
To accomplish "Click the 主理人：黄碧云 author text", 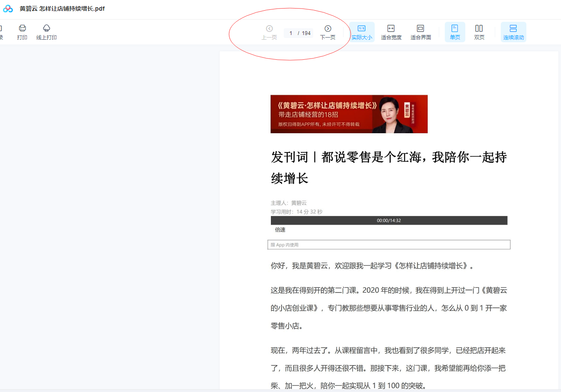I will tap(288, 203).
